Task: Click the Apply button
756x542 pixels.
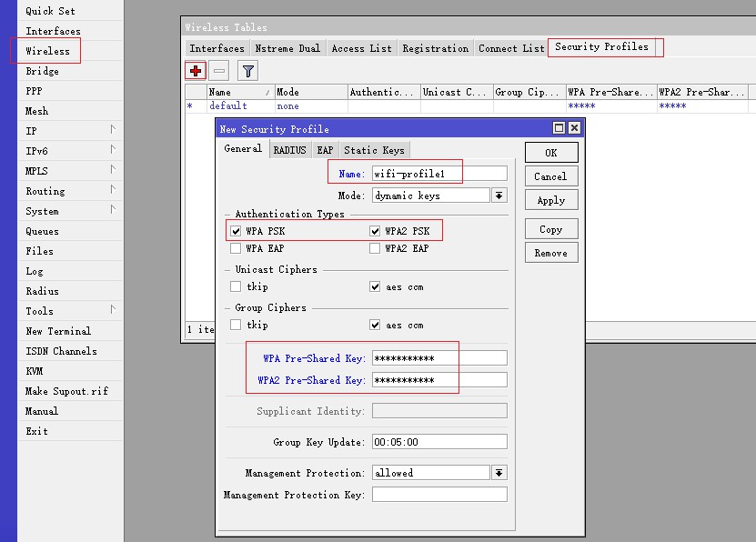Action: [x=550, y=200]
